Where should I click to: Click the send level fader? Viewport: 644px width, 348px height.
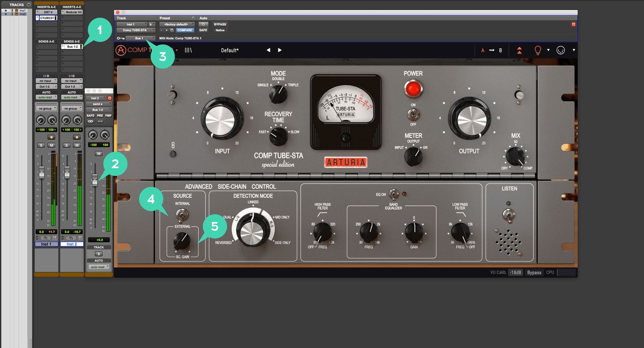pos(95,180)
